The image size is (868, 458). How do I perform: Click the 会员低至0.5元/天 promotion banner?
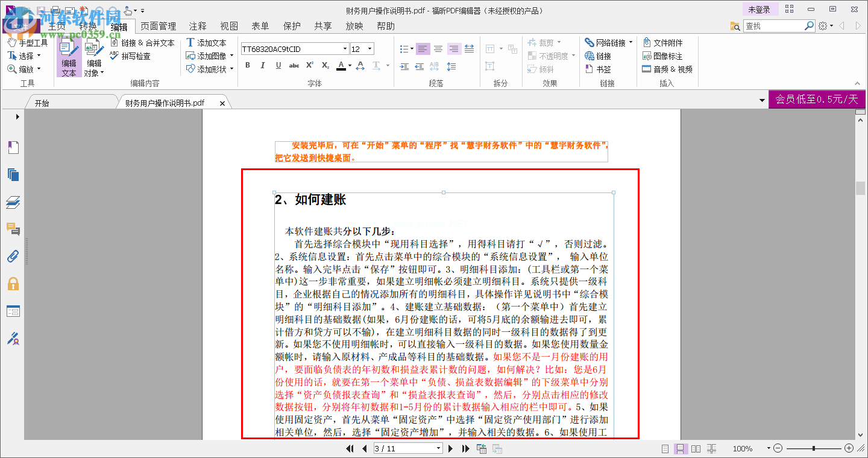tap(817, 100)
